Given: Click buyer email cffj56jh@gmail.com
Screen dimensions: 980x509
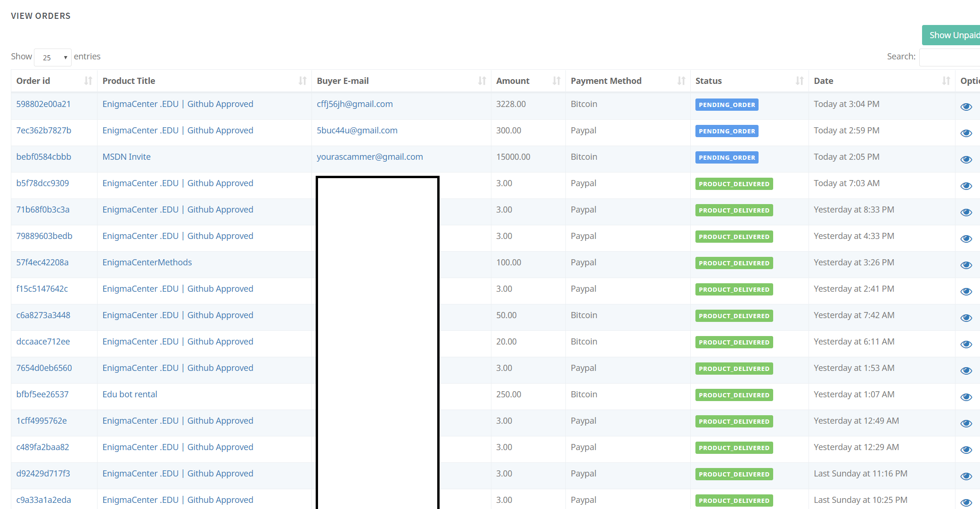Looking at the screenshot, I should [355, 104].
